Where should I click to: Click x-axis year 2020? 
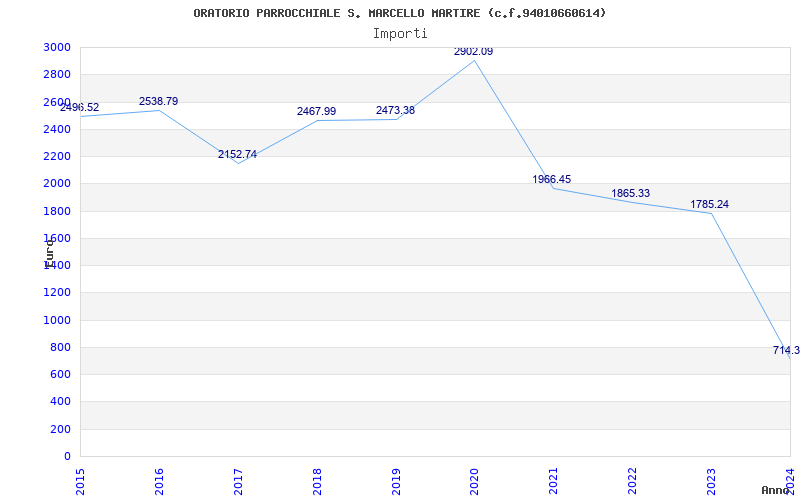(474, 481)
